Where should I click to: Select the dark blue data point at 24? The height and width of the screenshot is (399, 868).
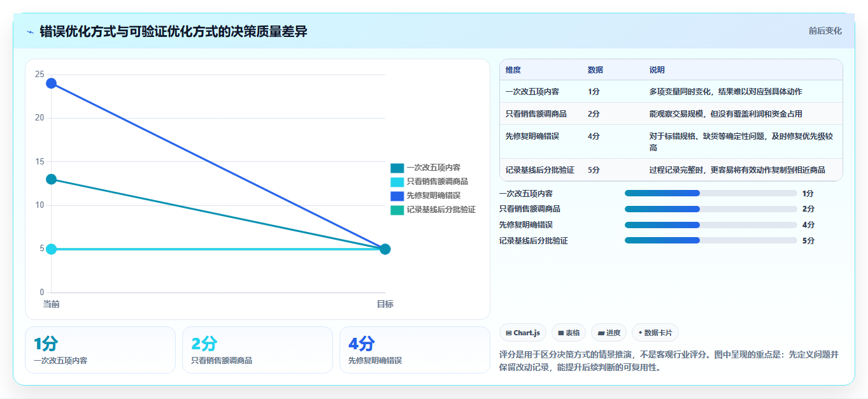[52, 83]
